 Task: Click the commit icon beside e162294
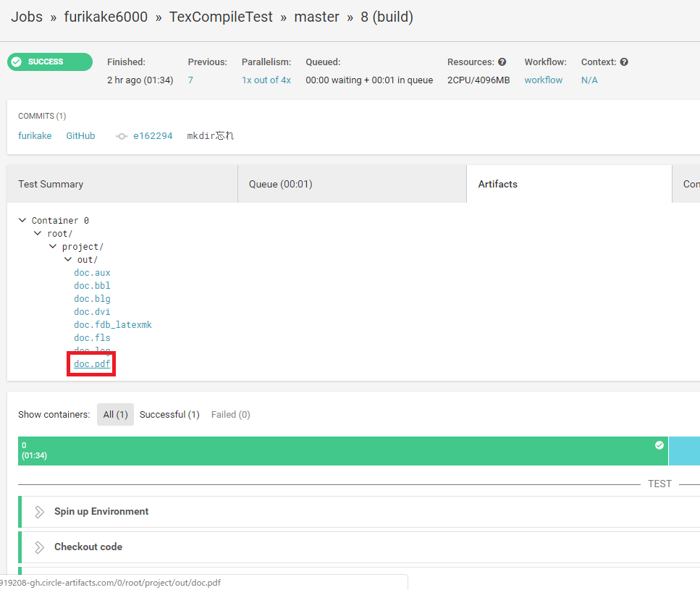[121, 135]
